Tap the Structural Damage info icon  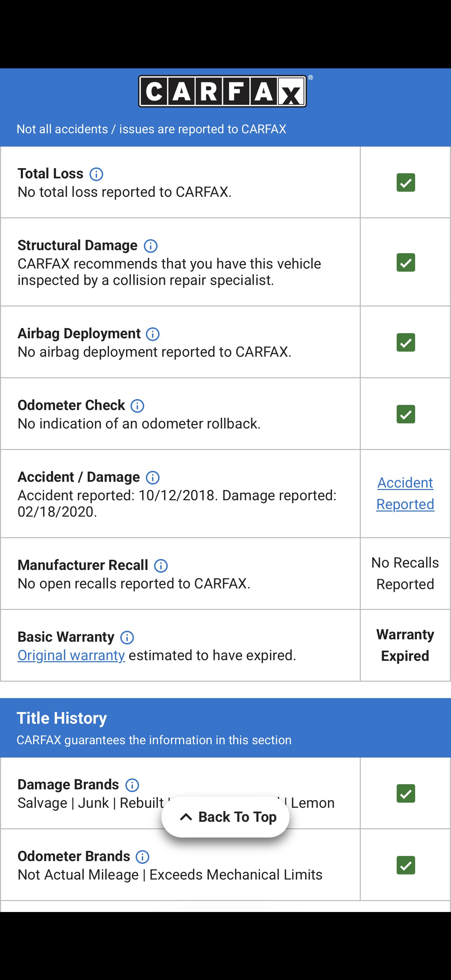(151, 246)
